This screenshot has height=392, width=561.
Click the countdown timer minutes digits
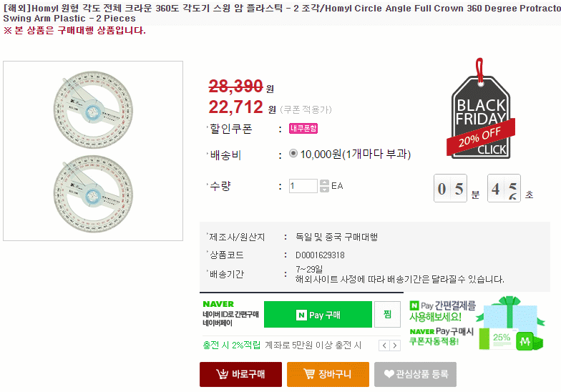451,189
